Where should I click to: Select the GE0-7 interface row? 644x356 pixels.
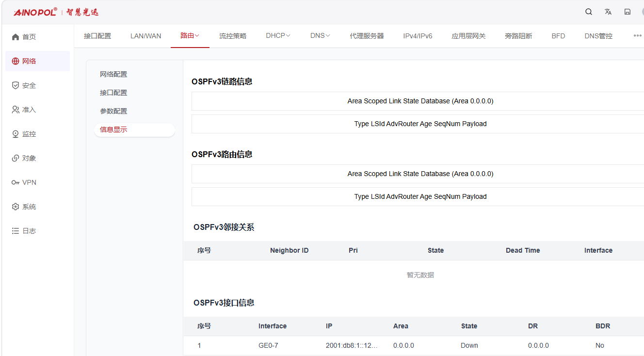(x=414, y=345)
